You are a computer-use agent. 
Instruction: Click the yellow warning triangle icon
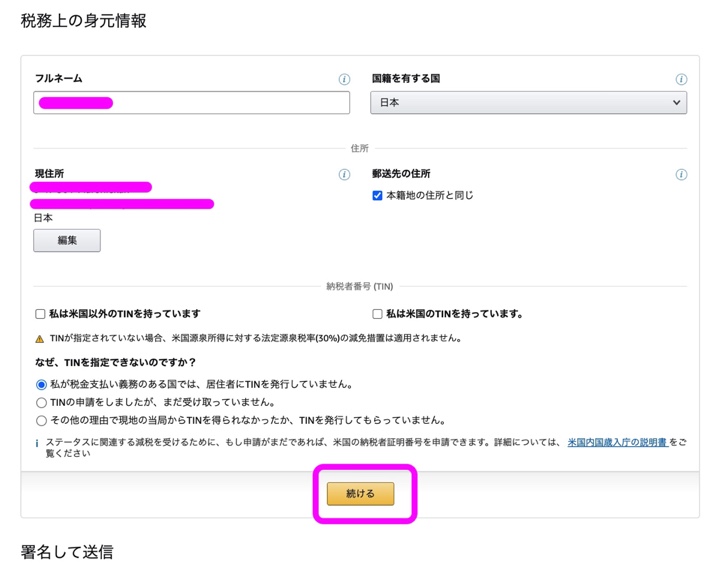tap(40, 339)
